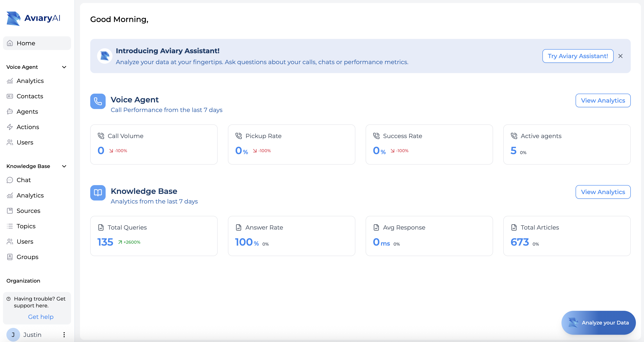Image resolution: width=644 pixels, height=342 pixels.
Task: Click the Justin avatar circle
Action: (13, 335)
